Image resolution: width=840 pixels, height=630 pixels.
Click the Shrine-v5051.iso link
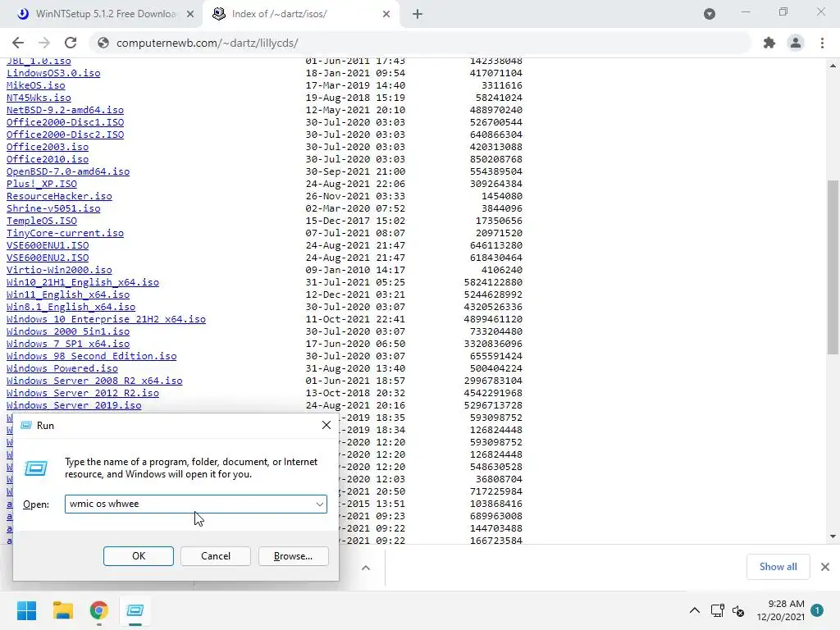point(53,208)
